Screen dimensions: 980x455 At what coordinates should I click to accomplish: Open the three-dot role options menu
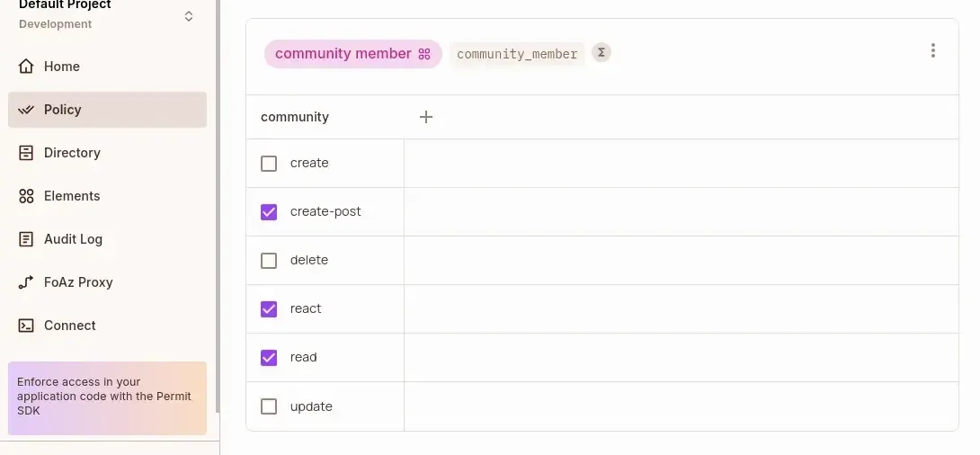933,51
